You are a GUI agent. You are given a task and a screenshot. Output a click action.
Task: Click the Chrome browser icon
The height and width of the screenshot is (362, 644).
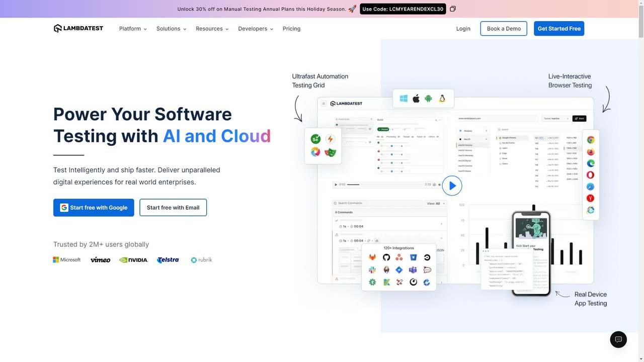pyautogui.click(x=591, y=140)
